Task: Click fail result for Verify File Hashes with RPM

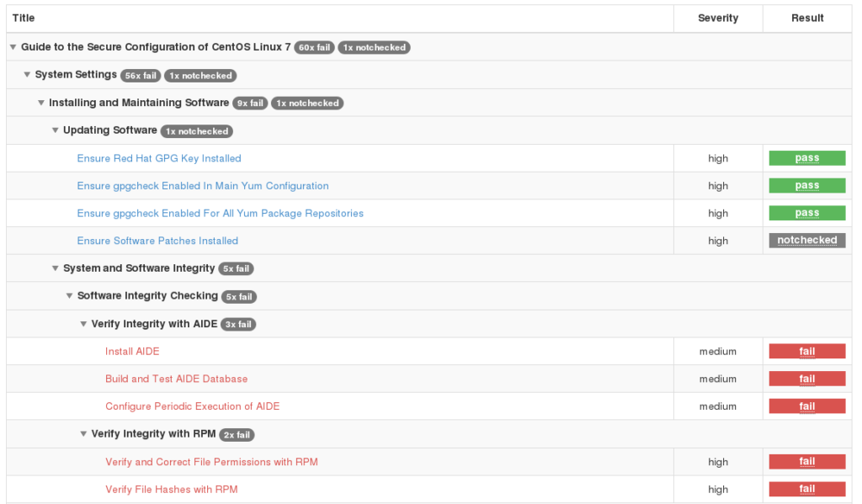Action: pyautogui.click(x=806, y=489)
